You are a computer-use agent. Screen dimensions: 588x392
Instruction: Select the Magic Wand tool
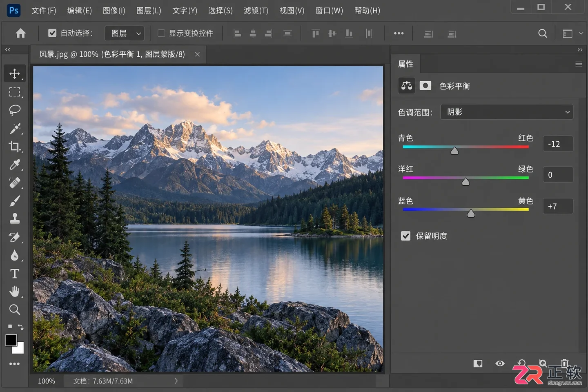[15, 128]
